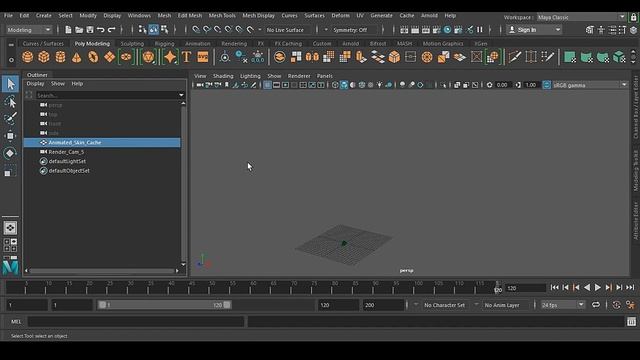Click the Redo arrow icon
The image size is (640, 360).
click(111, 30)
